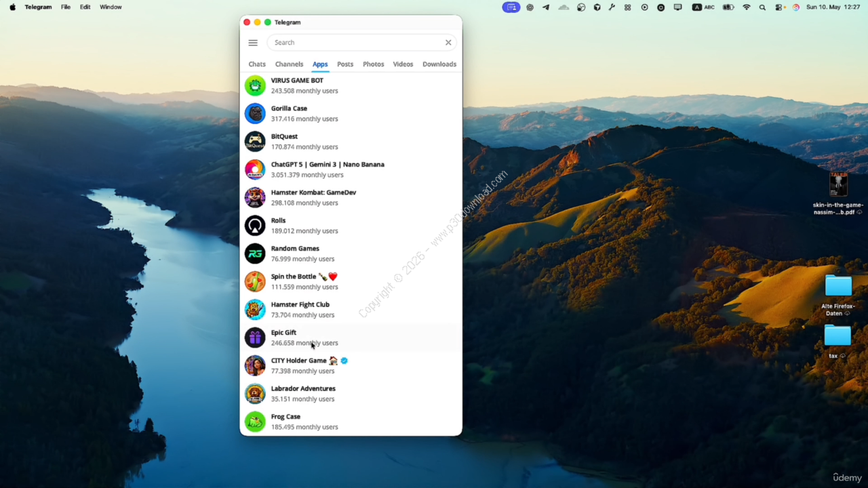Image resolution: width=868 pixels, height=488 pixels.
Task: Click the cube icon in the menu bar
Action: [x=597, y=7]
